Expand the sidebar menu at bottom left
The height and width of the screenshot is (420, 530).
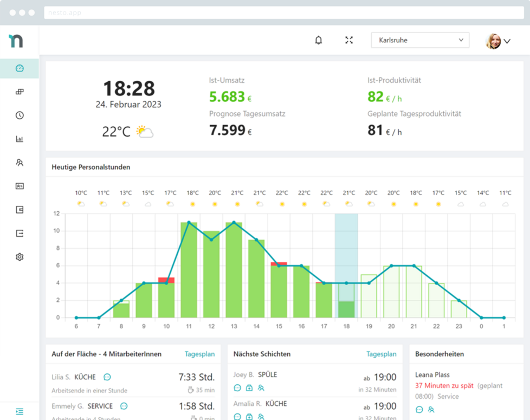20,411
